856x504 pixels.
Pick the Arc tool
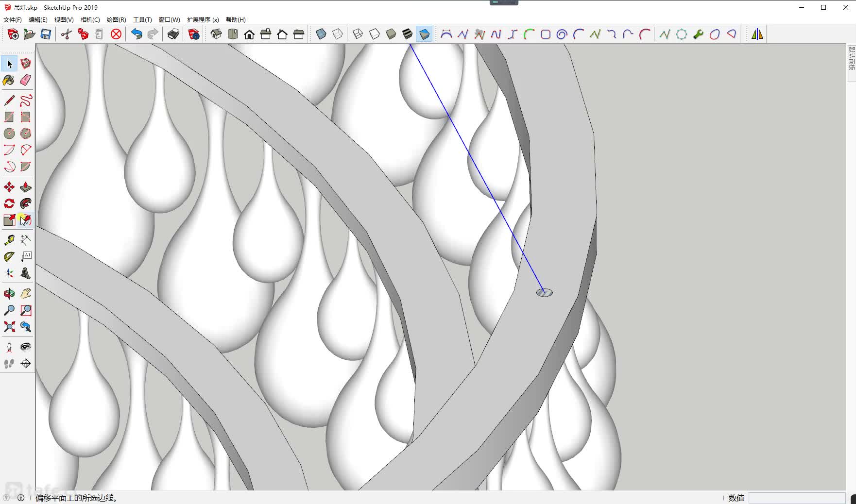point(9,150)
